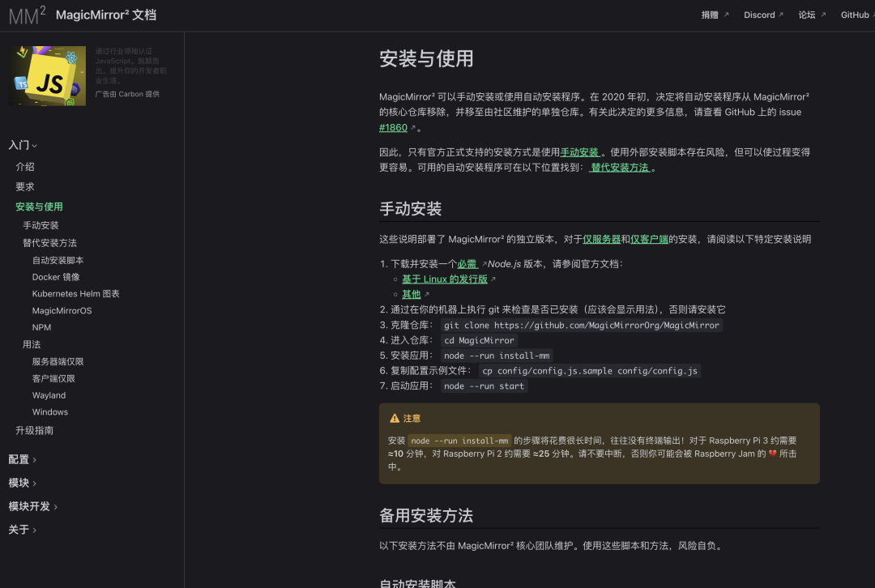Click the Carbon ad JS image
This screenshot has width=875, height=588.
point(47,75)
